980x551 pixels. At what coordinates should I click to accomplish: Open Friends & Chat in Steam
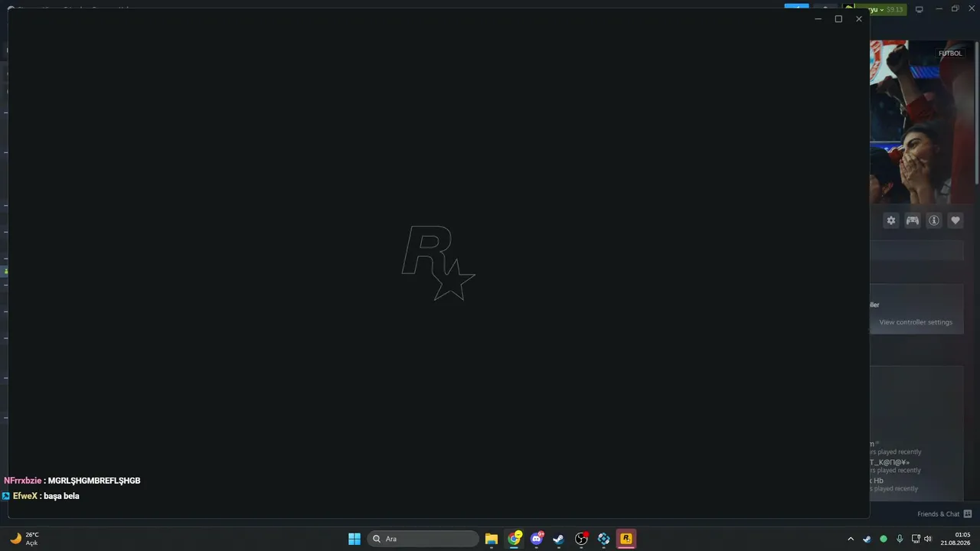tap(945, 514)
